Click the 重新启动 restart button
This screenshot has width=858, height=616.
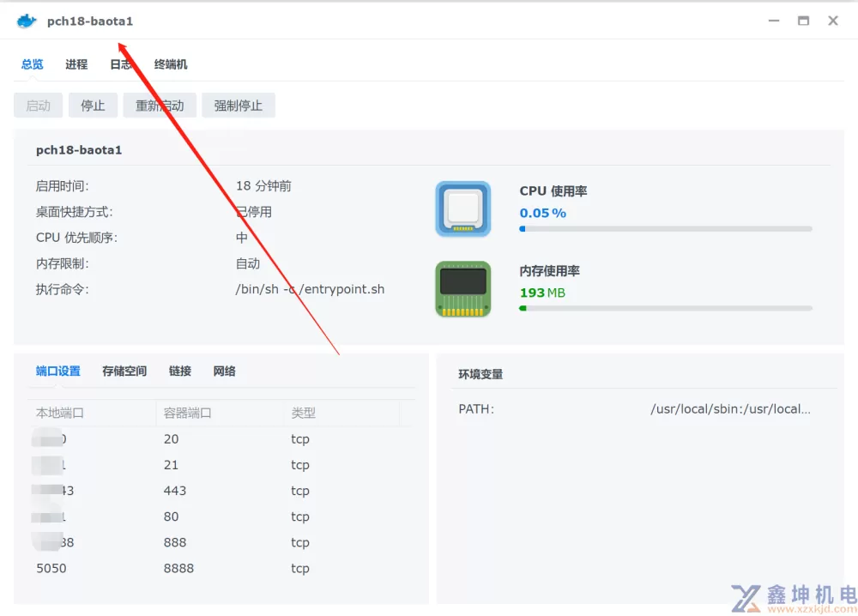160,106
